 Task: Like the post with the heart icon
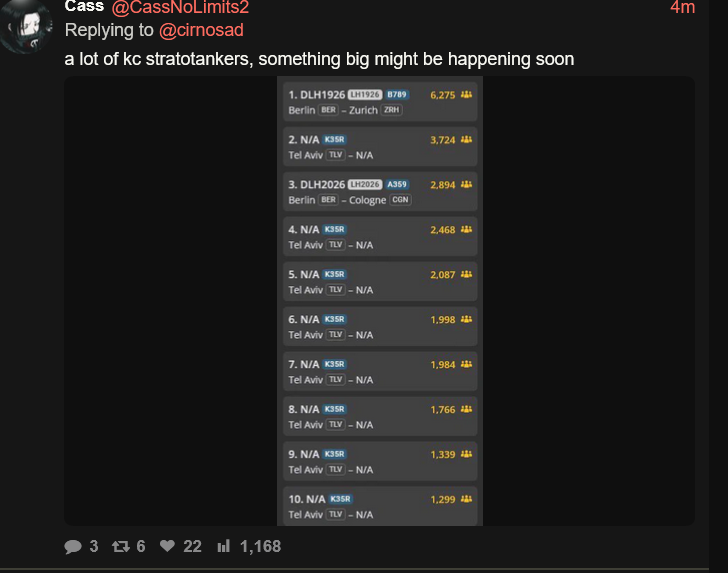(167, 546)
